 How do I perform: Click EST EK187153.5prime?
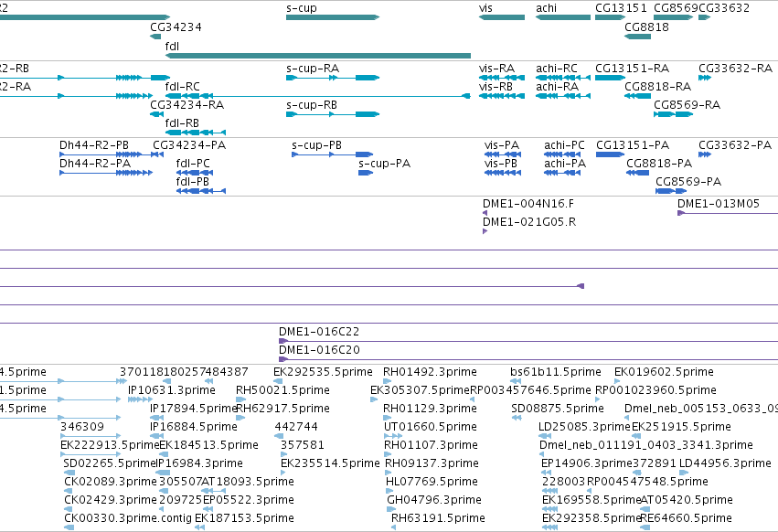244,518
